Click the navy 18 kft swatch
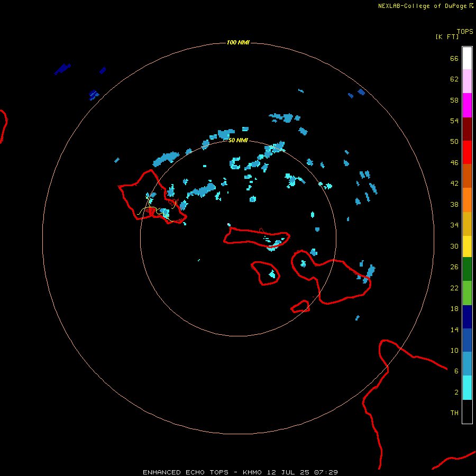The image size is (476, 476). point(467,317)
